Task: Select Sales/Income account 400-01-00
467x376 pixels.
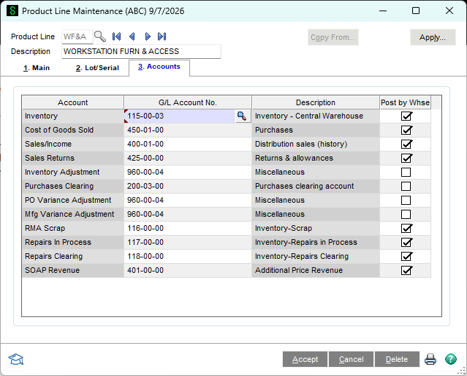Action: tap(187, 144)
